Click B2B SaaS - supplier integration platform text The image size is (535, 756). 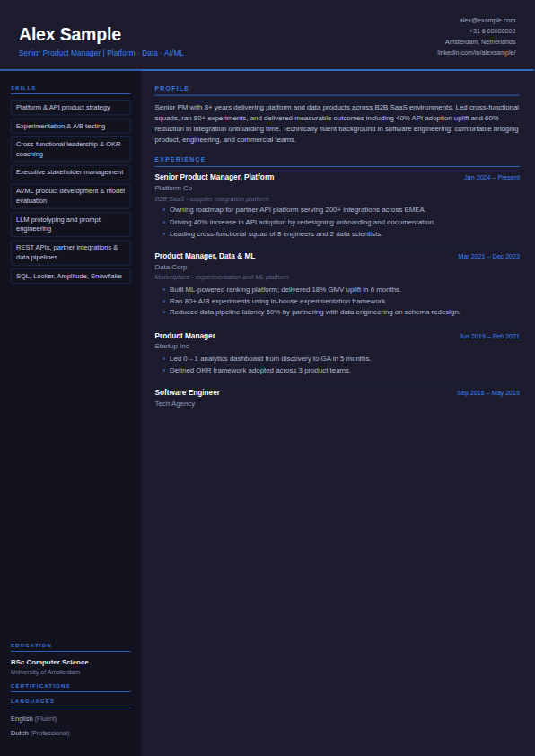[x=212, y=198]
